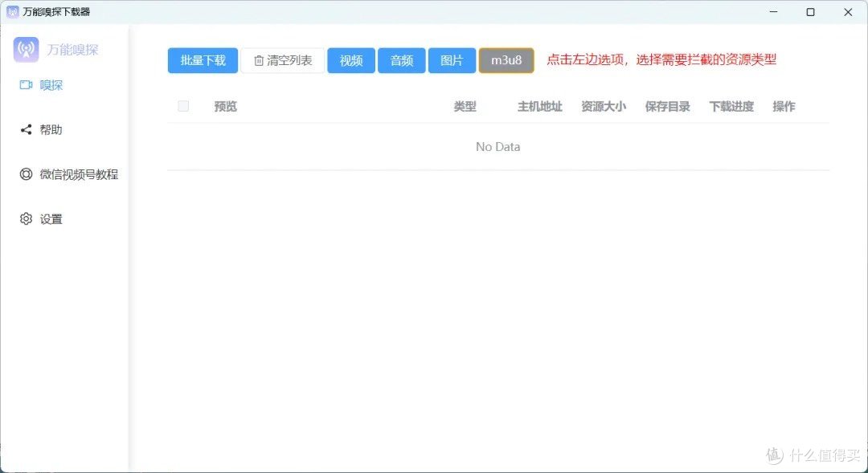Viewport: 868px width, 473px height.
Task: Click the trash icon in 清空列表
Action: (x=259, y=60)
